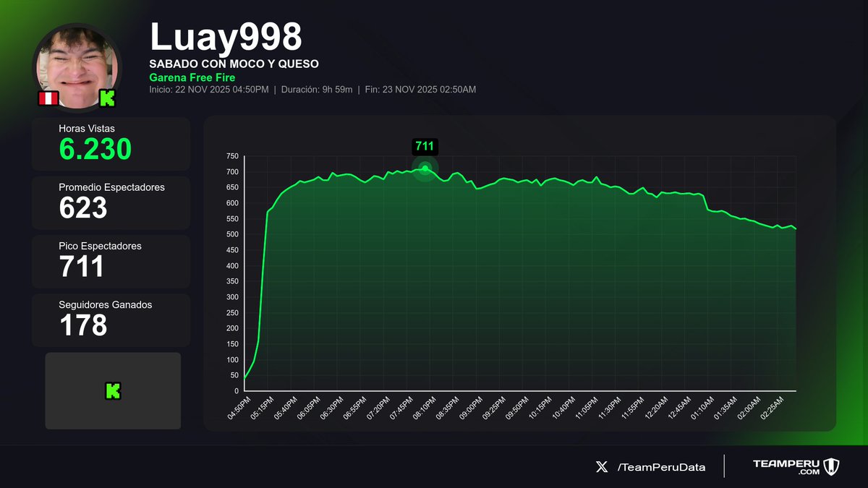Click the Kick logo in gray card
868x488 pixels.
point(113,391)
